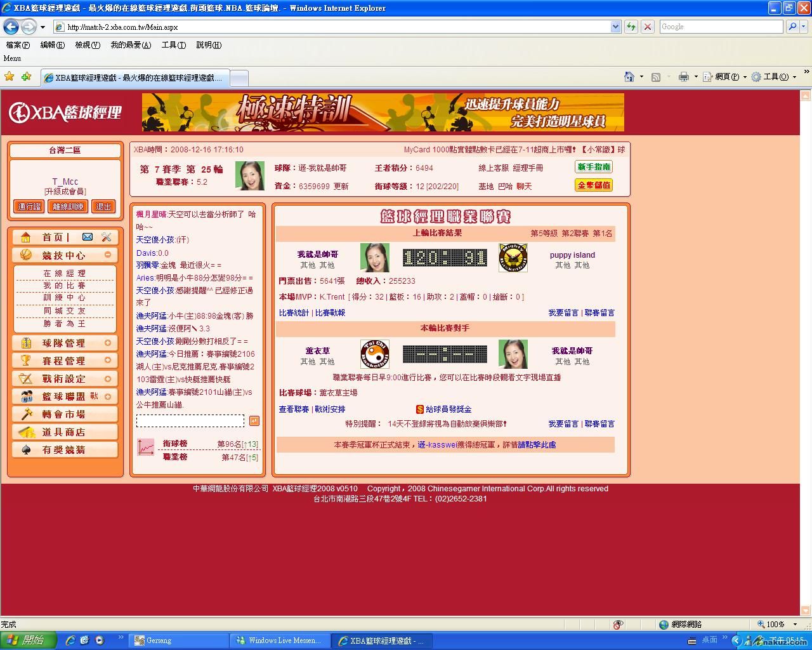Click the chat message input box
This screenshot has height=650, width=812.
tap(190, 421)
